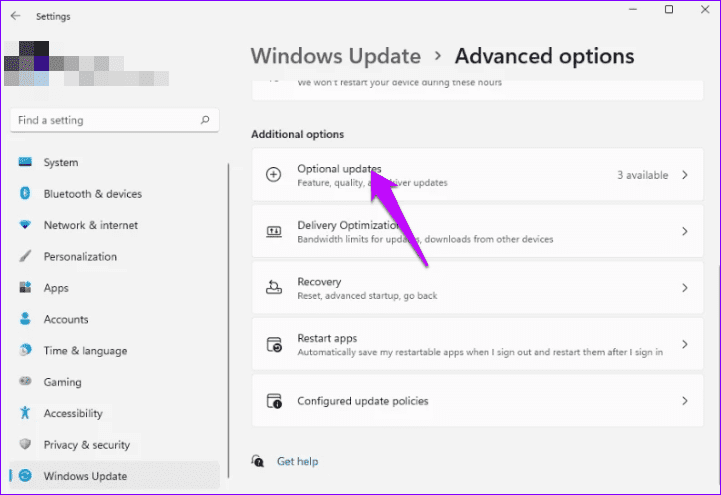Screen dimensions: 721x495
Task: Select Apps category label
Action: click(x=56, y=288)
